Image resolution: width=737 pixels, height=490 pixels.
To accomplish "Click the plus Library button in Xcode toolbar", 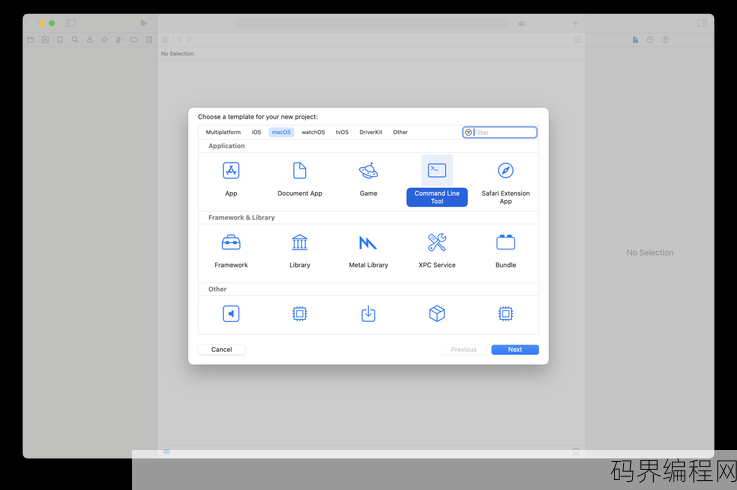I will 575,23.
